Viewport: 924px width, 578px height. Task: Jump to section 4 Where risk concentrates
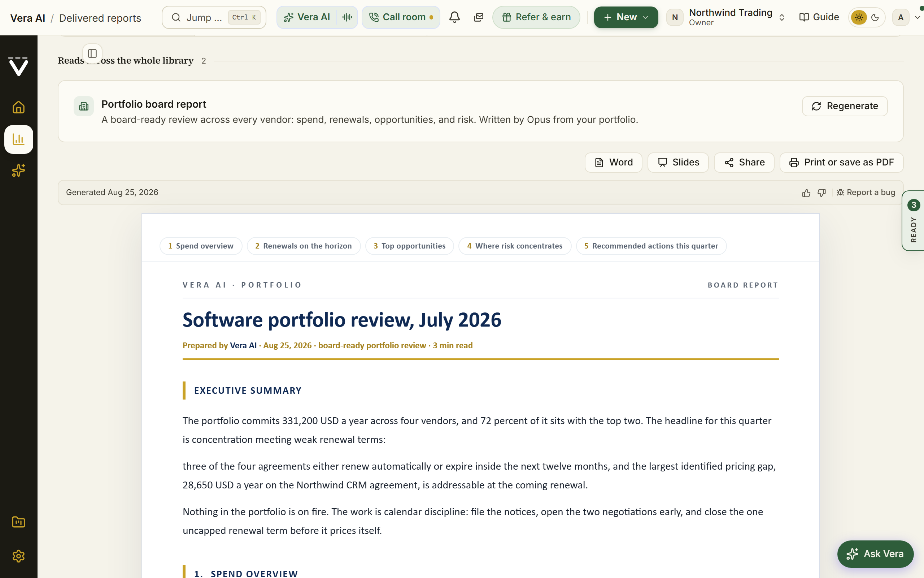[515, 246]
